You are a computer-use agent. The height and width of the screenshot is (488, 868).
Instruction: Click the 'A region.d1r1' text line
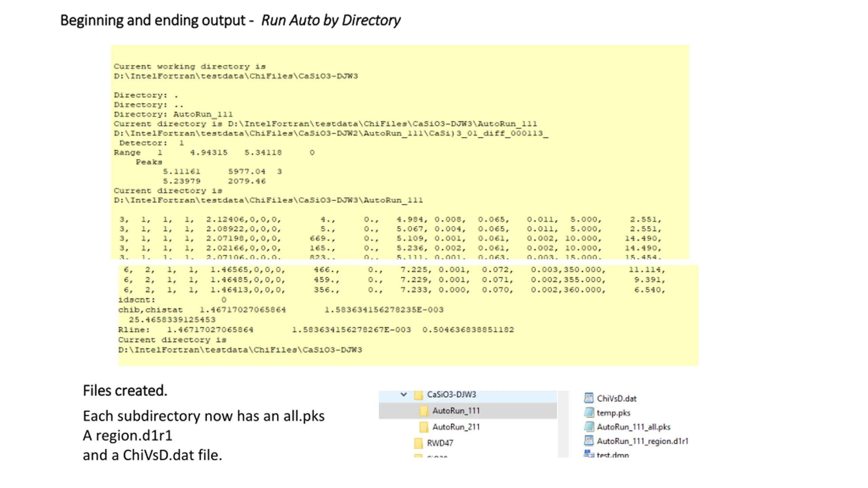tap(127, 435)
